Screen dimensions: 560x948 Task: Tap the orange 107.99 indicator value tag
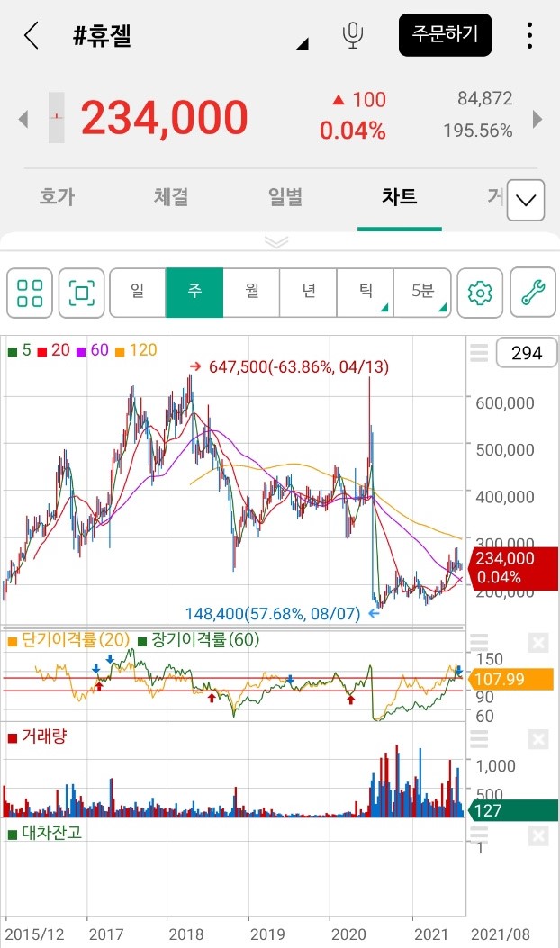click(511, 680)
